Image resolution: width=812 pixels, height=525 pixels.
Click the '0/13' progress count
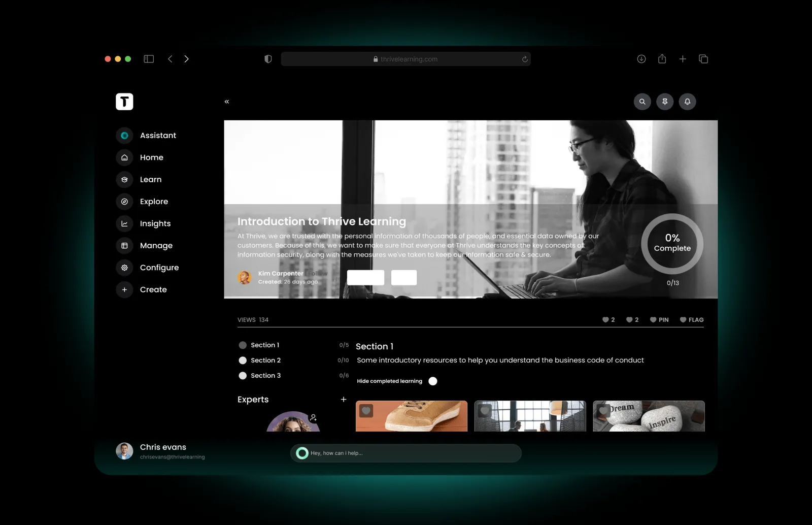[x=673, y=283]
